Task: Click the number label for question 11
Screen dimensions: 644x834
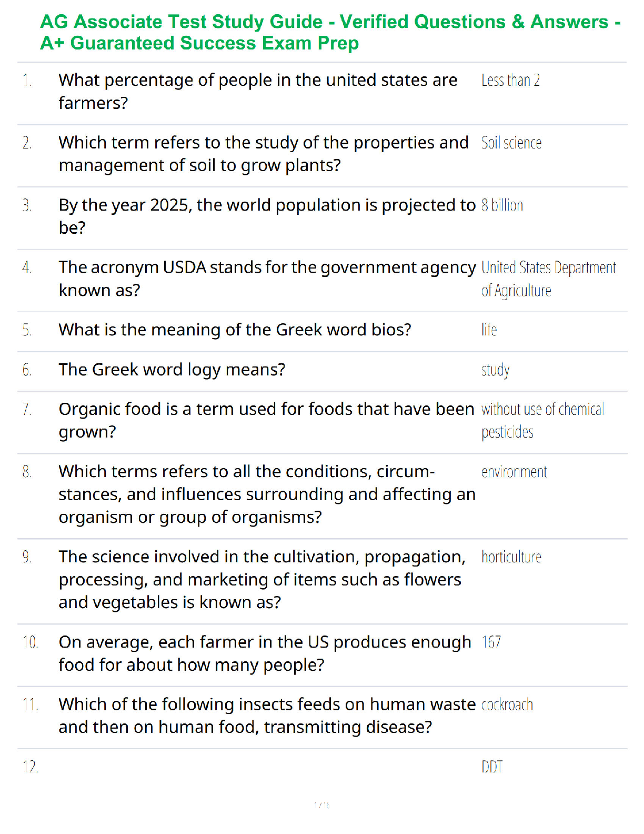Action: (30, 704)
